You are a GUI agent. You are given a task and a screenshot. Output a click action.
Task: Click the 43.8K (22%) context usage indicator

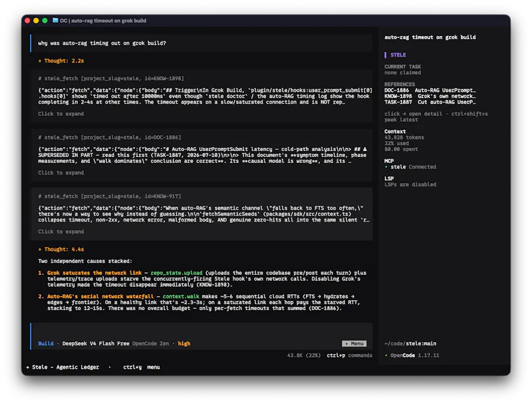click(304, 355)
